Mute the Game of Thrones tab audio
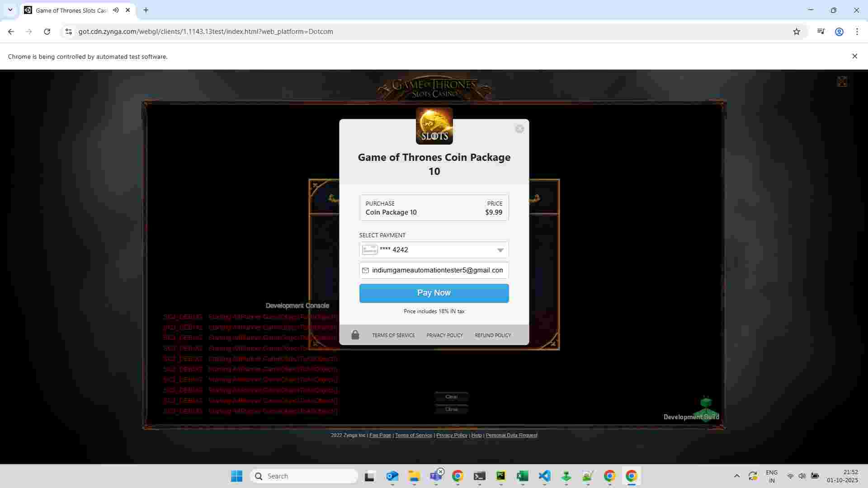 pyautogui.click(x=116, y=10)
